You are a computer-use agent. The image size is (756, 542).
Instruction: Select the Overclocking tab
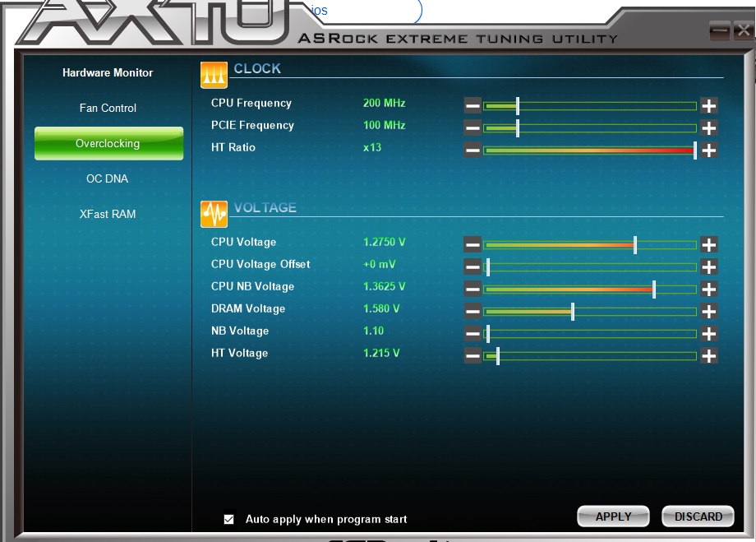(108, 143)
